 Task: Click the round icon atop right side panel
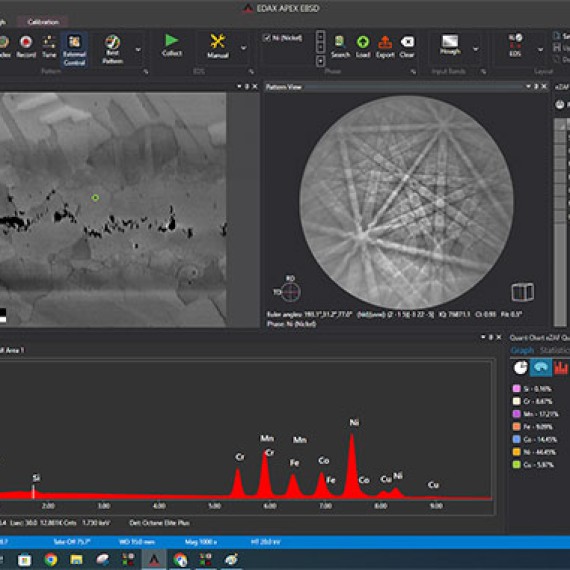[560, 105]
